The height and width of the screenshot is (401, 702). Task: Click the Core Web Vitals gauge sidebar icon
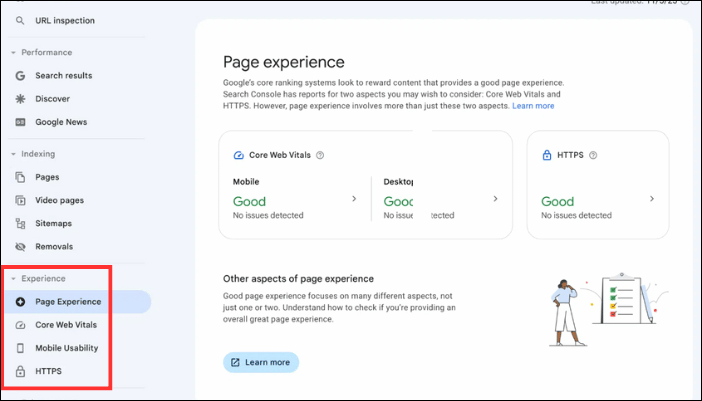[x=20, y=325]
